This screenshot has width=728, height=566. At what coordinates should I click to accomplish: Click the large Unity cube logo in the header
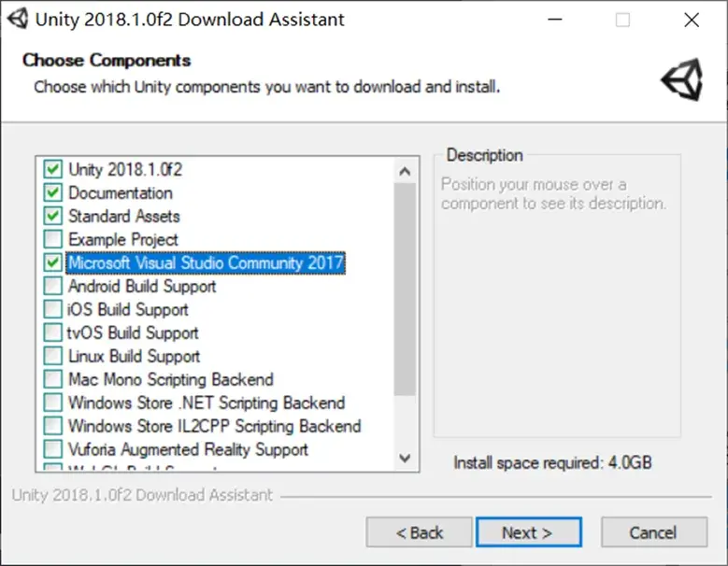(x=681, y=79)
